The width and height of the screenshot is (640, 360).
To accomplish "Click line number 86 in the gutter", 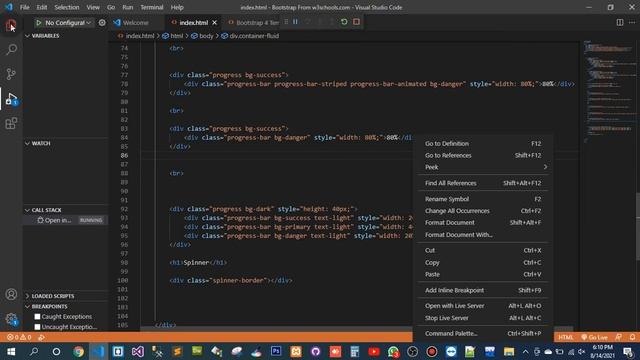I will (x=124, y=156).
